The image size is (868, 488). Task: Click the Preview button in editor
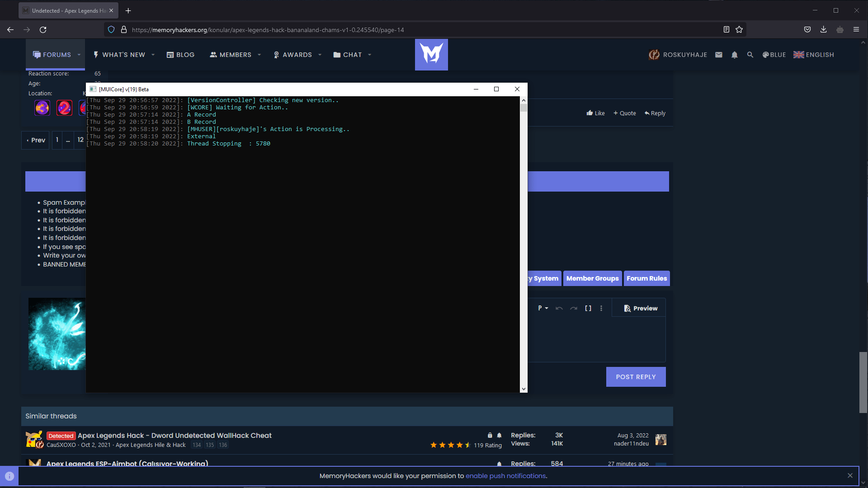[x=641, y=308]
